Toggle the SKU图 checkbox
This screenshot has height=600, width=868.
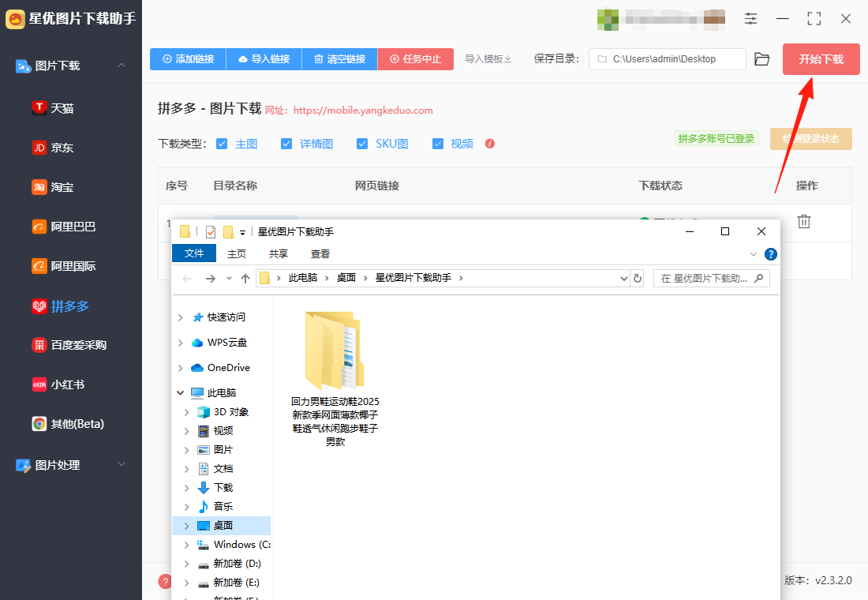point(362,144)
